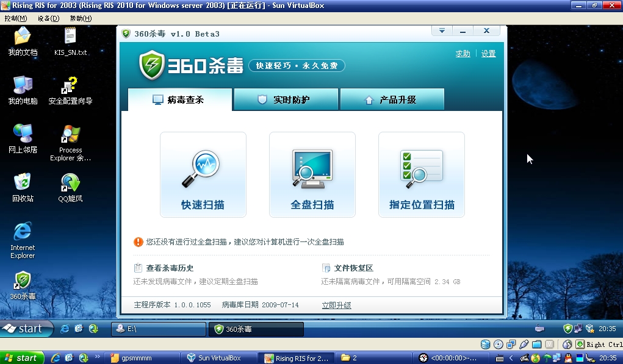Image resolution: width=623 pixels, height=364 pixels.
Task: Expand hidden host tray icons arrow
Action: tap(511, 358)
